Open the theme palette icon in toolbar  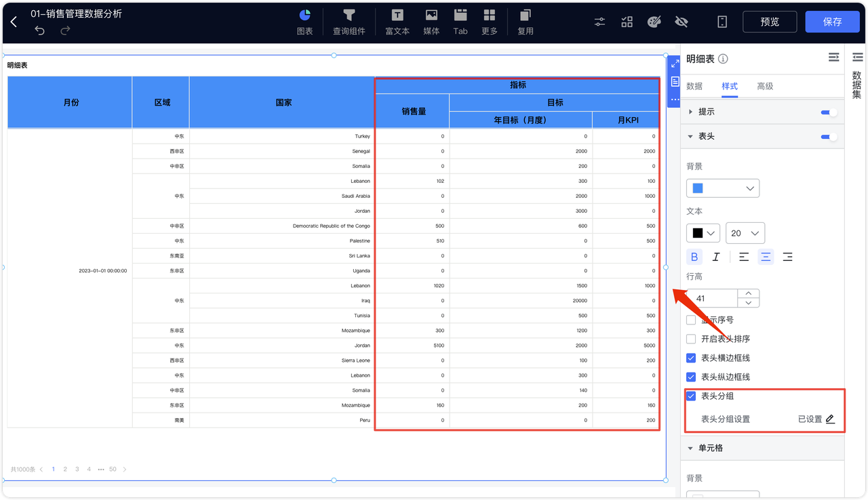(654, 22)
